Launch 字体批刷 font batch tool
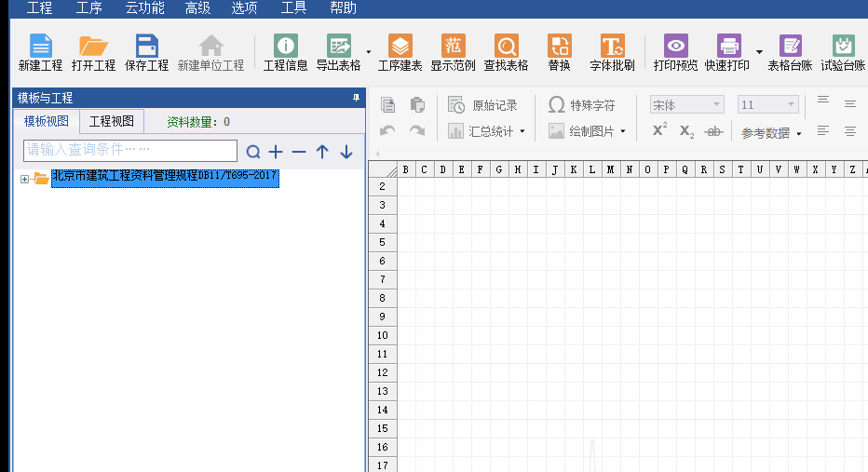Screen dimensions: 868x472 (612, 52)
